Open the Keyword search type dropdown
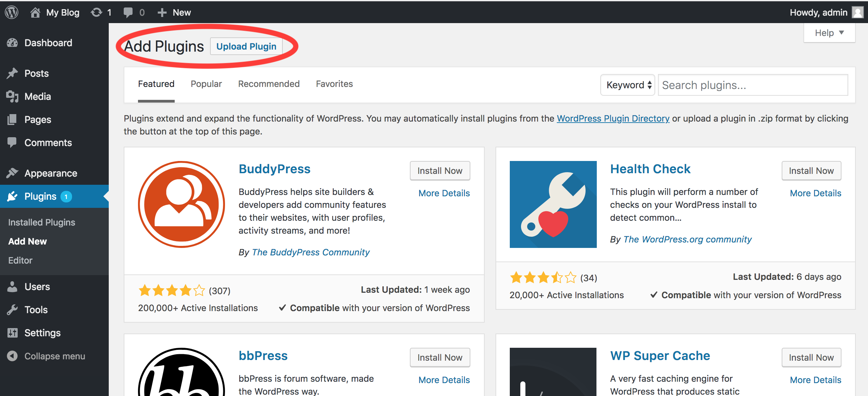This screenshot has height=396, width=868. click(x=628, y=85)
